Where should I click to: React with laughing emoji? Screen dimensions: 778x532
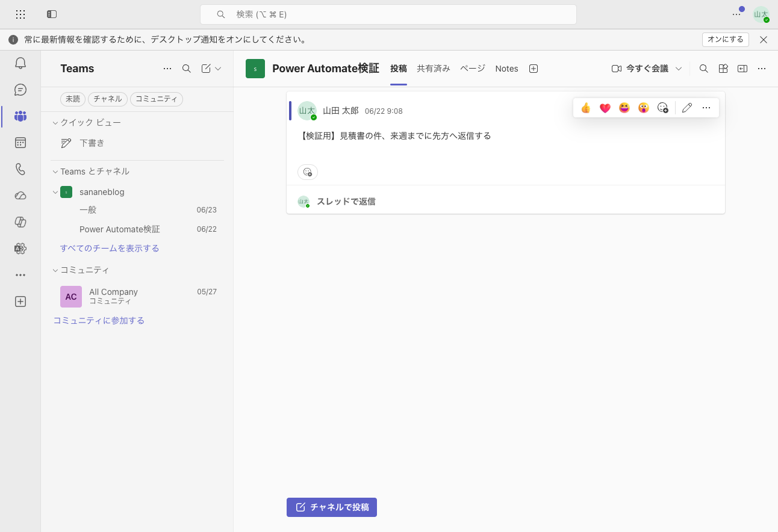pyautogui.click(x=624, y=108)
